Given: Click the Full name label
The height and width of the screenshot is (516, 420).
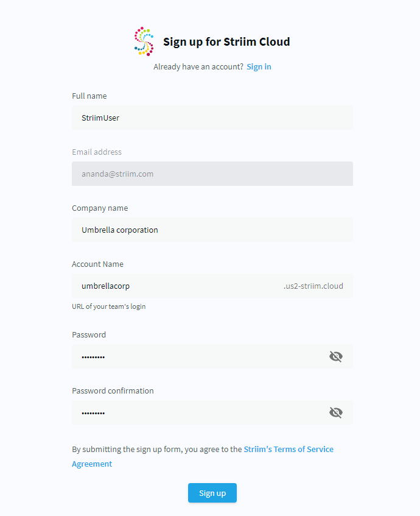Looking at the screenshot, I should (x=89, y=96).
